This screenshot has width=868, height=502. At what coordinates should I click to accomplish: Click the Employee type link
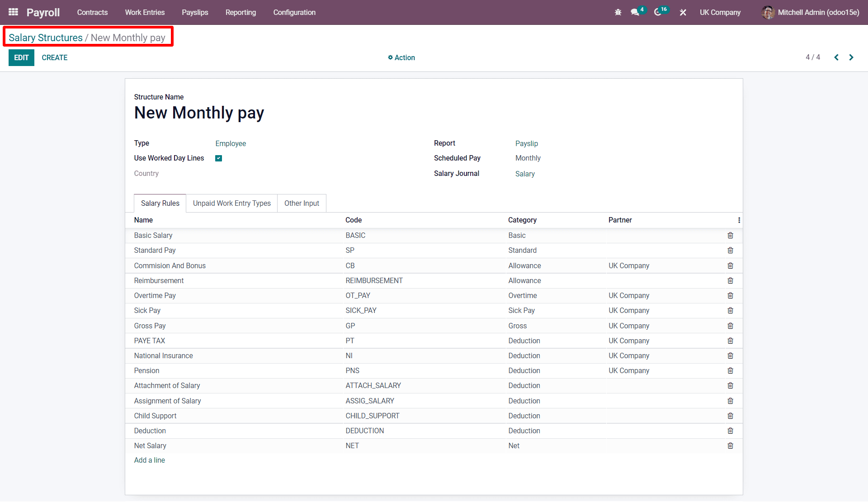point(231,143)
